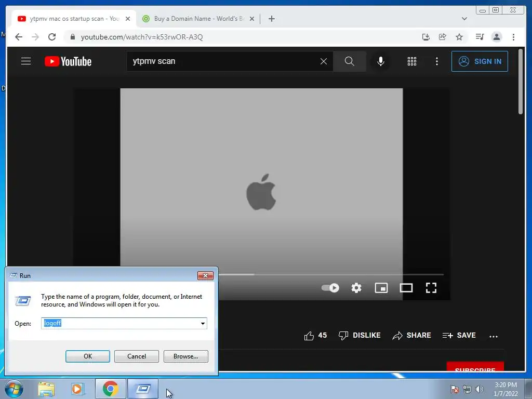Open Chrome profile avatar
The image size is (532, 399).
pyautogui.click(x=497, y=37)
